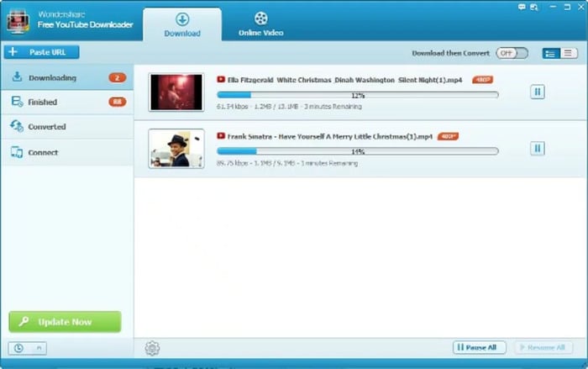Pause the Frank Sinatra download

(538, 148)
